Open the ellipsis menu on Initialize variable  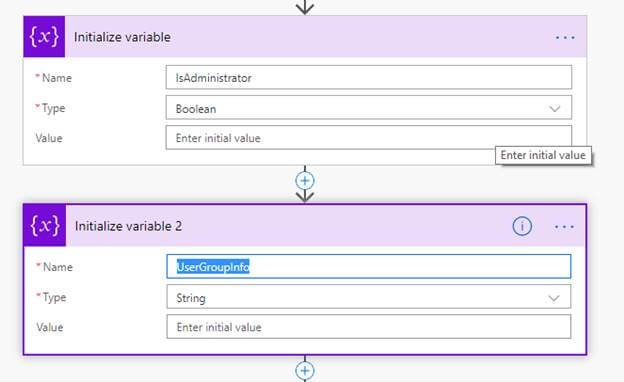tap(565, 37)
